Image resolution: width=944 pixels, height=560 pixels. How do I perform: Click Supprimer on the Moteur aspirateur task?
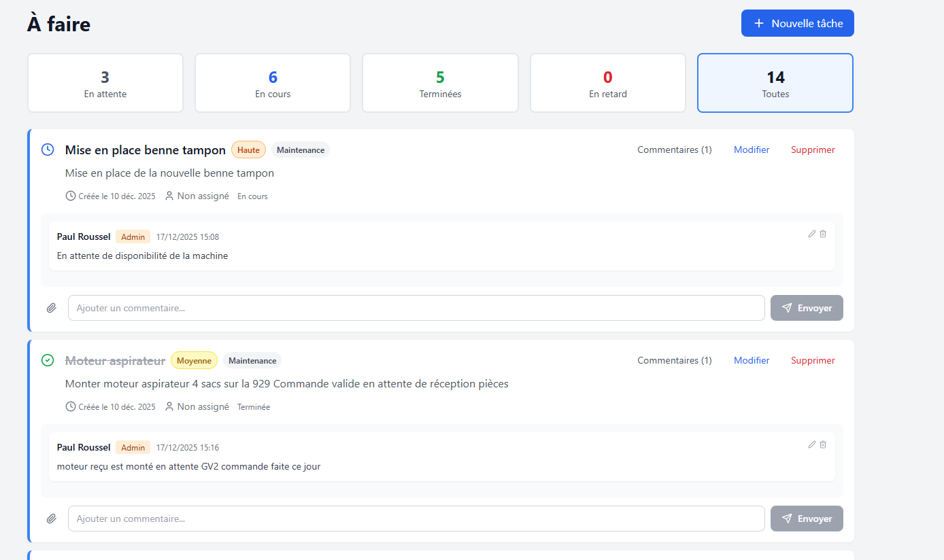813,360
